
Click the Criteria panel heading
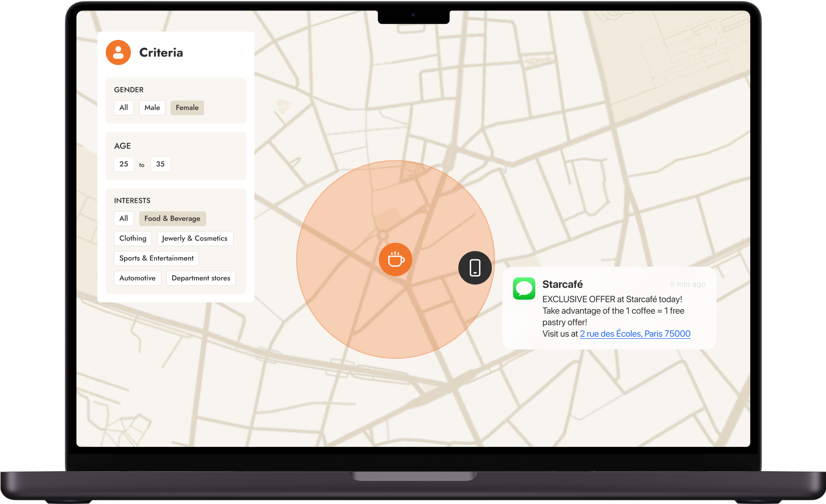click(x=161, y=53)
